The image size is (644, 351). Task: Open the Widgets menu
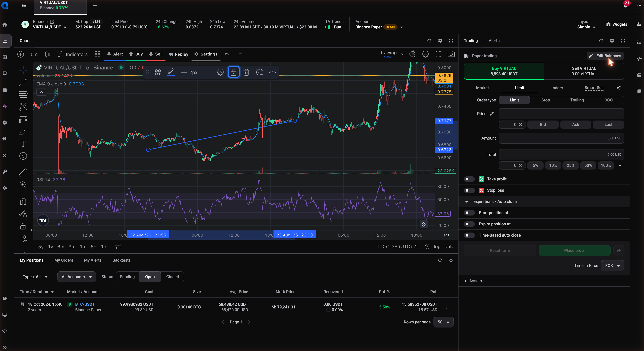[x=617, y=25]
